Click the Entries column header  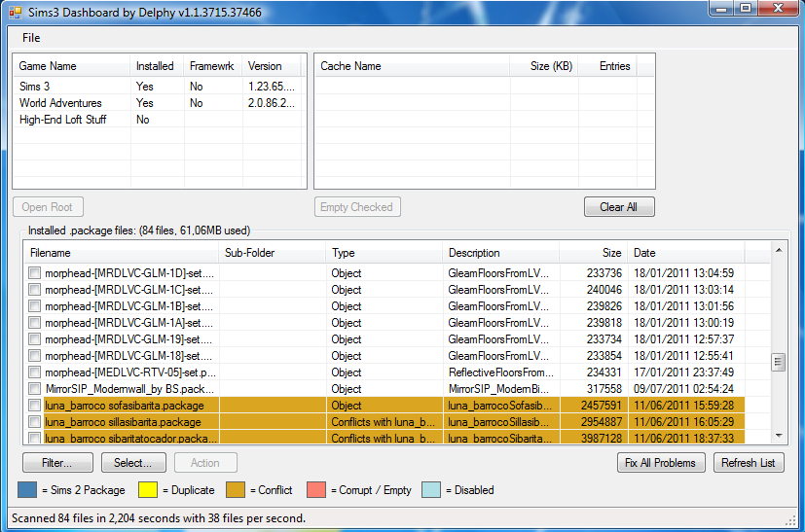(x=607, y=66)
